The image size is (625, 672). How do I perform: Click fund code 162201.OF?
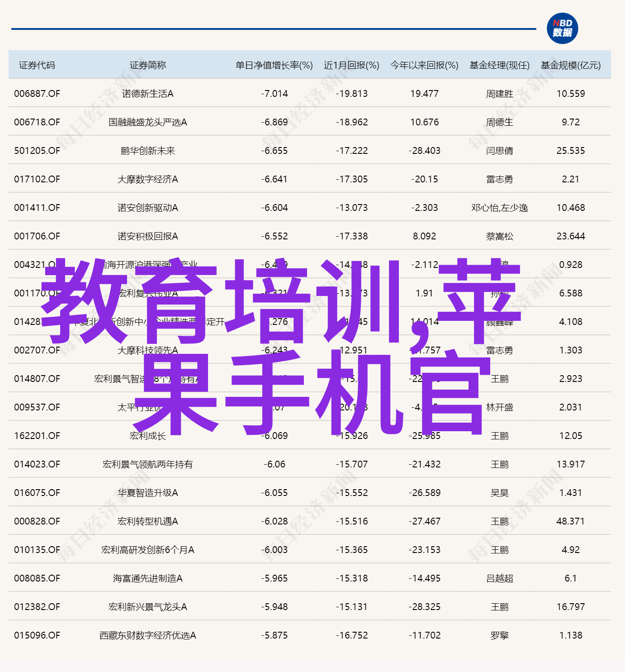pyautogui.click(x=37, y=436)
